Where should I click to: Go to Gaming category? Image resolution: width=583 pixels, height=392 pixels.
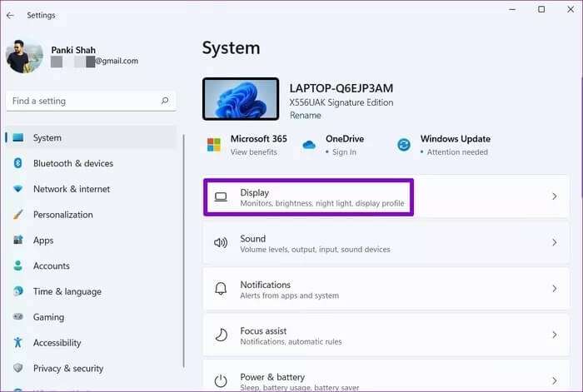click(91, 317)
